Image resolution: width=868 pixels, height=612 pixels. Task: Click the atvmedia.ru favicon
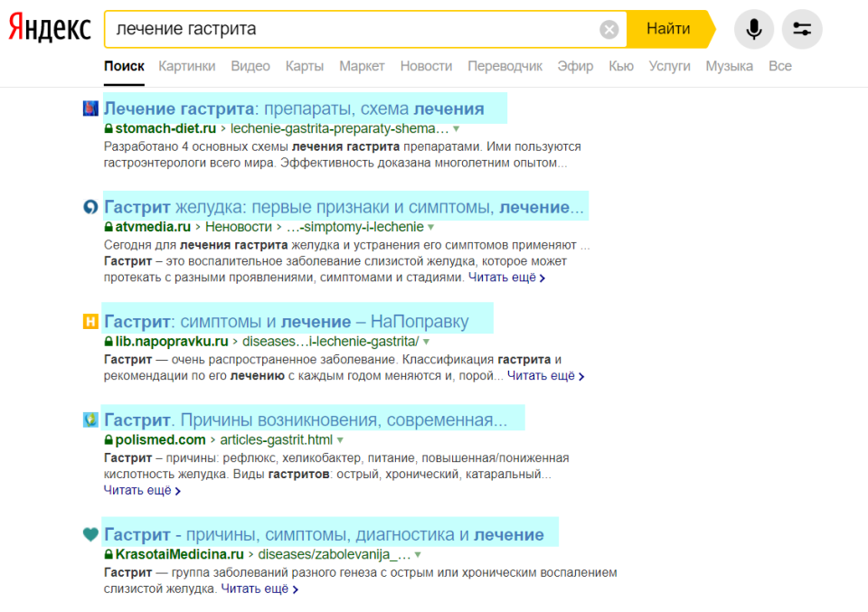click(x=90, y=207)
